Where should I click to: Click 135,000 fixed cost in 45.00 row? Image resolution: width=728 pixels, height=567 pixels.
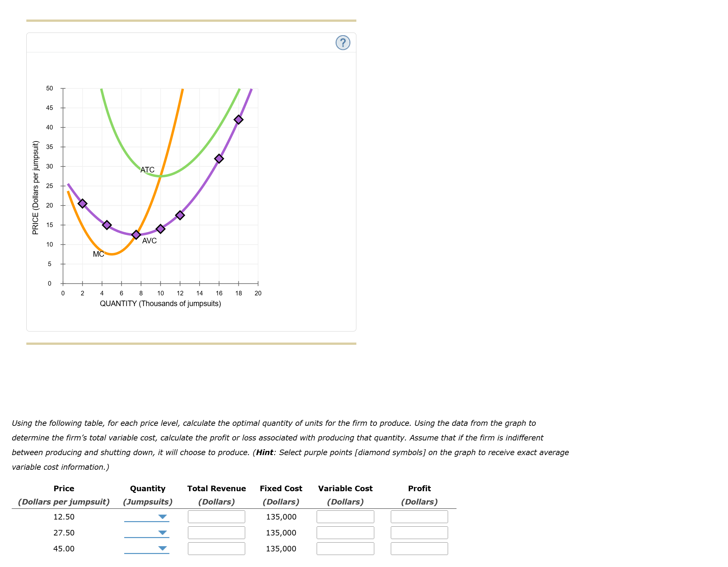(281, 548)
